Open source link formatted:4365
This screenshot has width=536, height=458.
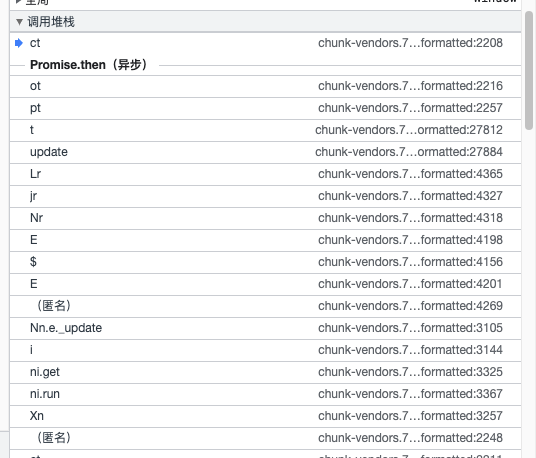click(410, 174)
